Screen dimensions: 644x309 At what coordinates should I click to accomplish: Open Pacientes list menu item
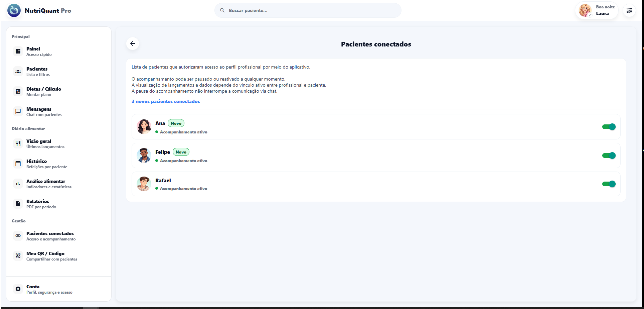point(37,71)
